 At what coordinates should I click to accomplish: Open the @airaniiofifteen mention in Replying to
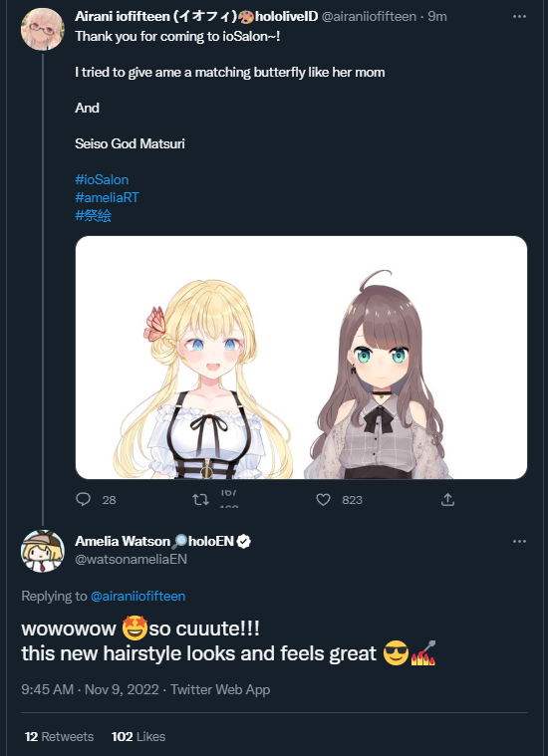click(x=137, y=596)
